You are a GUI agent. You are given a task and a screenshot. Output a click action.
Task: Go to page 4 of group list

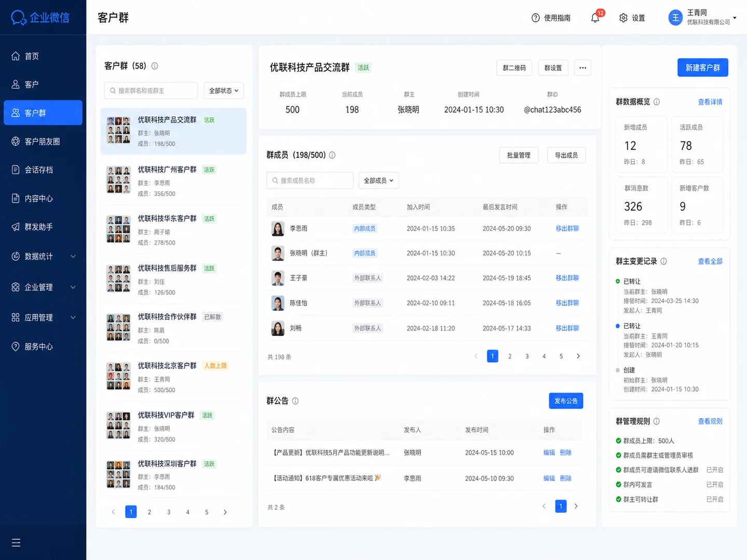coord(188,512)
